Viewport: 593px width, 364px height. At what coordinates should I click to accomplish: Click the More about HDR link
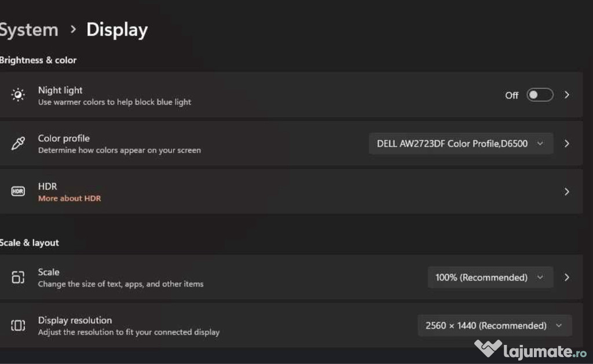(69, 198)
